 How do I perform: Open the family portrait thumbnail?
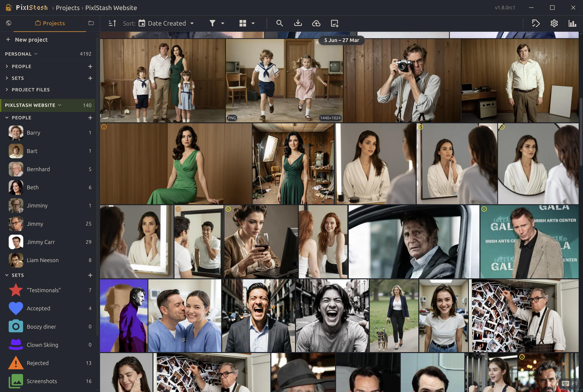click(x=163, y=81)
